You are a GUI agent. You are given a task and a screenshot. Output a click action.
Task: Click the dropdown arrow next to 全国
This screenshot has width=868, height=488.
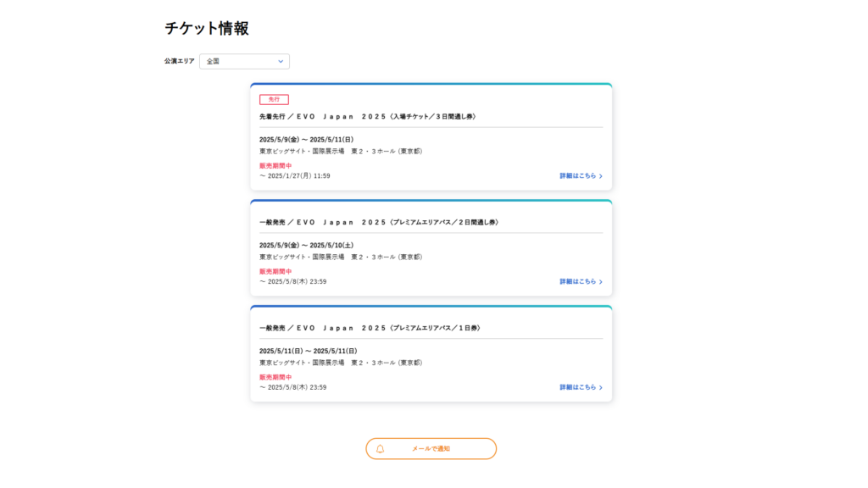point(281,61)
